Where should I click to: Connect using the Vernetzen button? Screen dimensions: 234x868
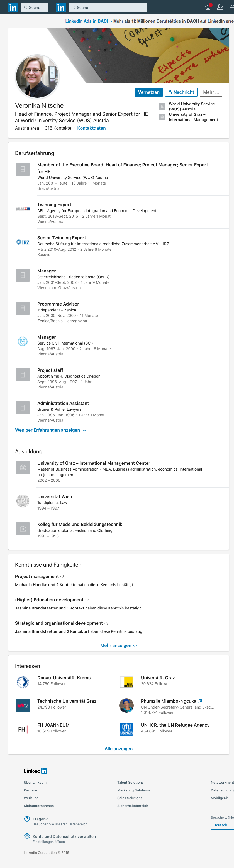(x=149, y=92)
